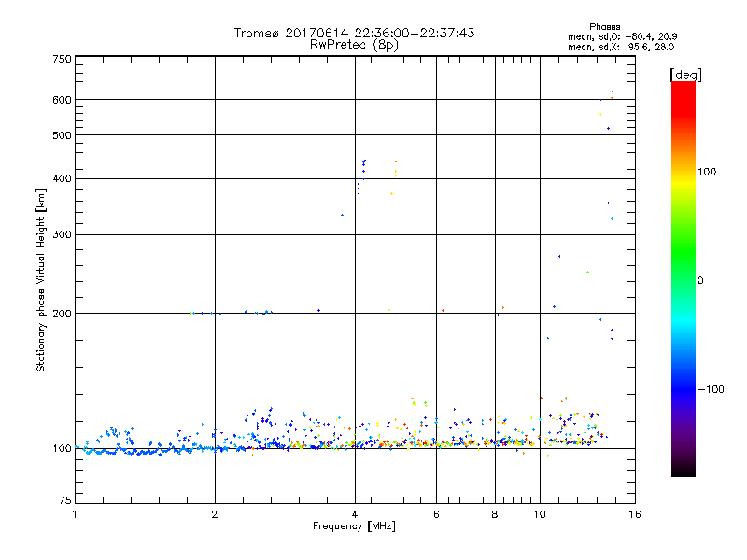Click the RwPretec (8p) subtitle
This screenshot has width=747, height=560.
[x=354, y=44]
